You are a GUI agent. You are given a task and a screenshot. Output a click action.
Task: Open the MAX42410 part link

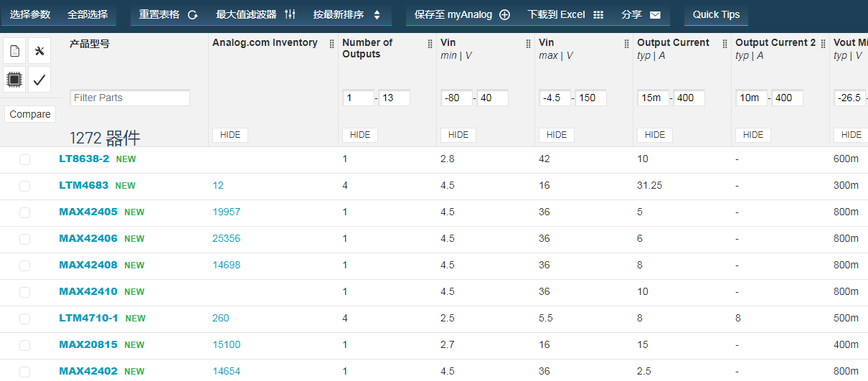tap(88, 291)
